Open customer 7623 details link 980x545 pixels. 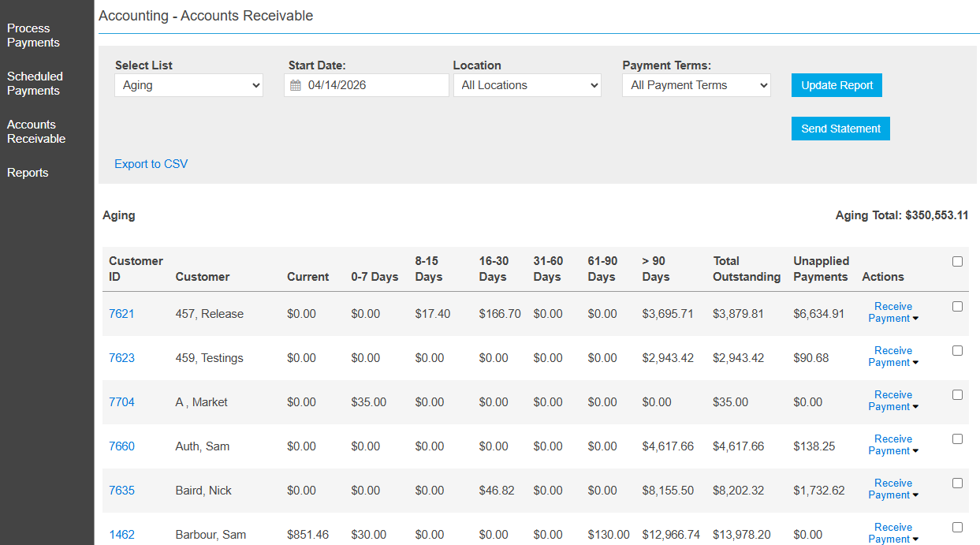[x=121, y=357]
